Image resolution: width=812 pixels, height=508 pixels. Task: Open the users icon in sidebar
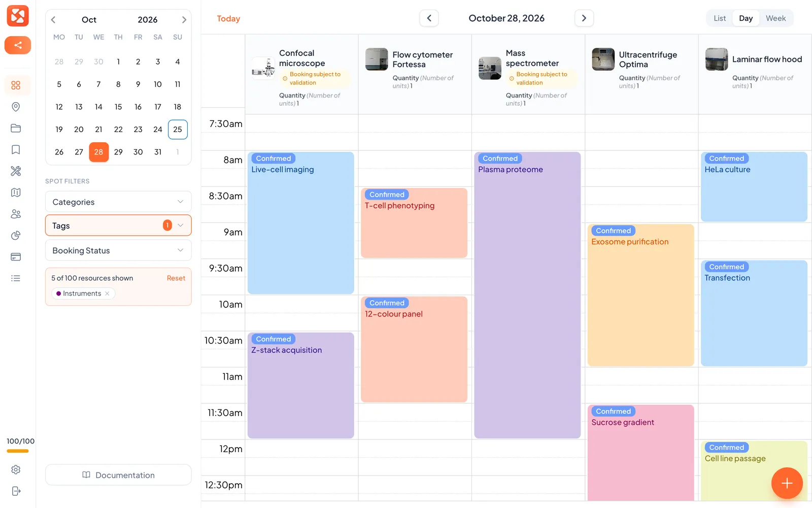(16, 214)
